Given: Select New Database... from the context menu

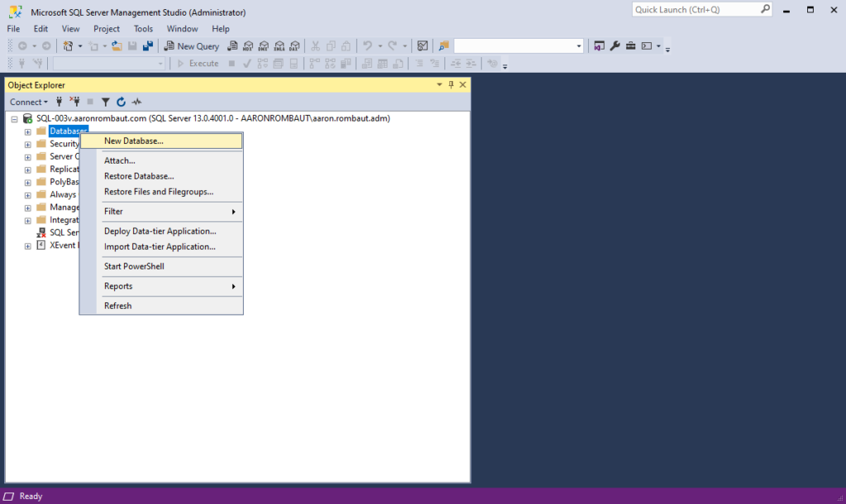Looking at the screenshot, I should click(x=134, y=141).
